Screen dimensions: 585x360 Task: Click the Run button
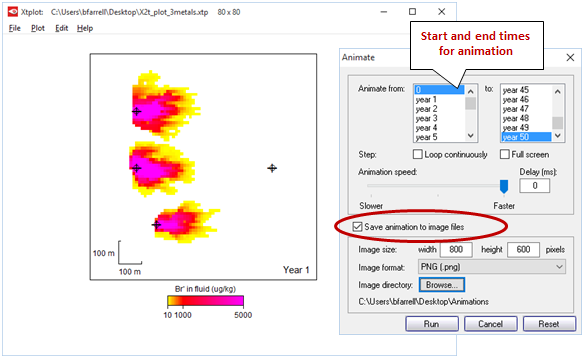(432, 324)
